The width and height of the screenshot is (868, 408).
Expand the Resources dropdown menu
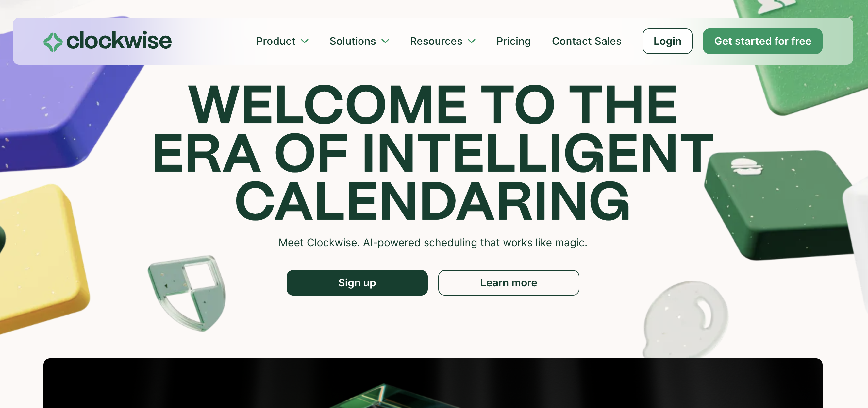point(443,41)
